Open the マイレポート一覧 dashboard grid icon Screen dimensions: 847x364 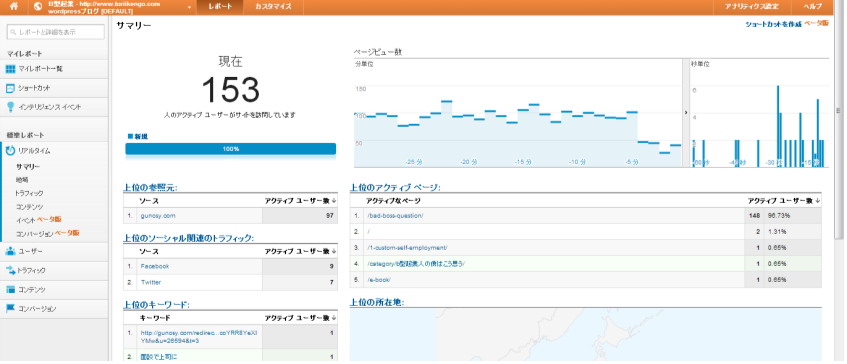pos(10,69)
